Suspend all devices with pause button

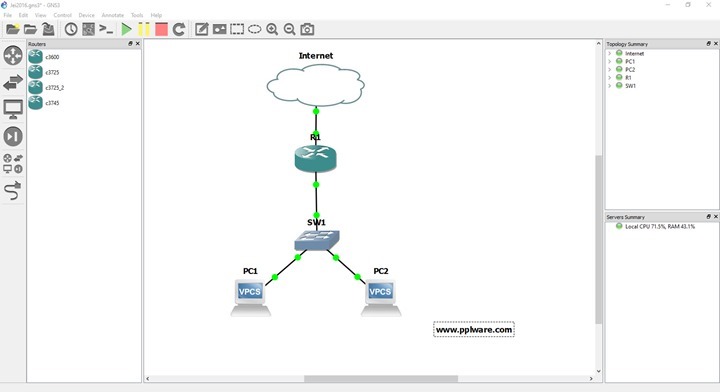(144, 29)
